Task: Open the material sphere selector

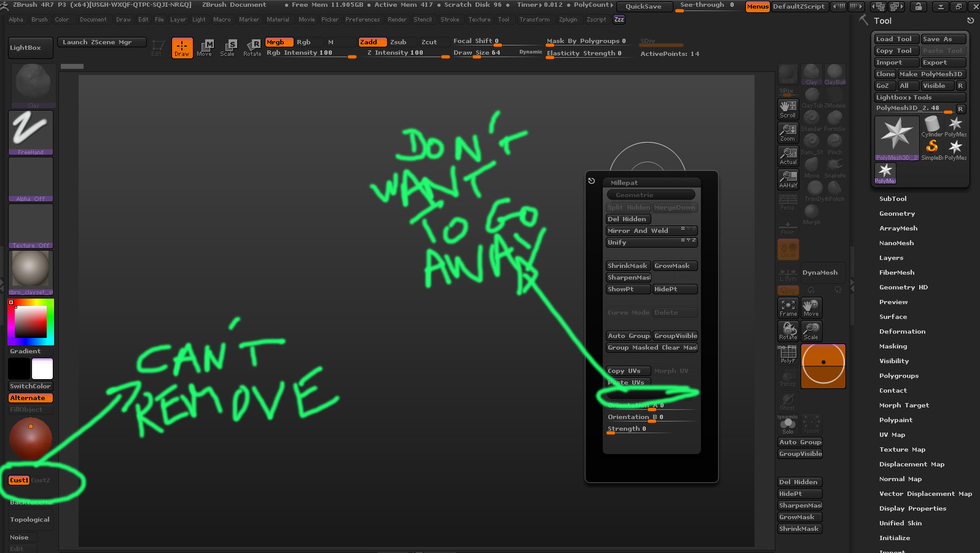Action: point(31,272)
